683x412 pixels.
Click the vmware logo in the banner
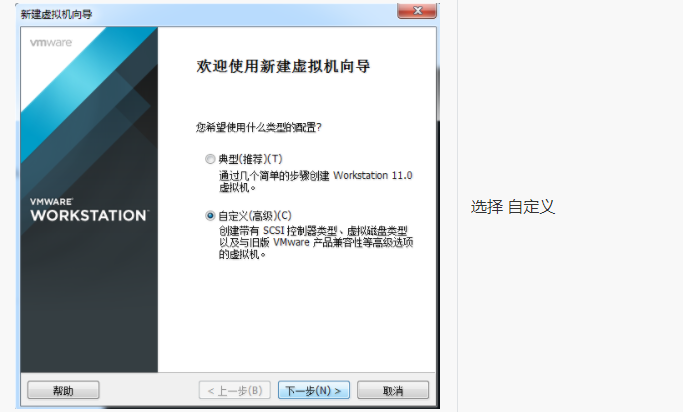pos(51,43)
